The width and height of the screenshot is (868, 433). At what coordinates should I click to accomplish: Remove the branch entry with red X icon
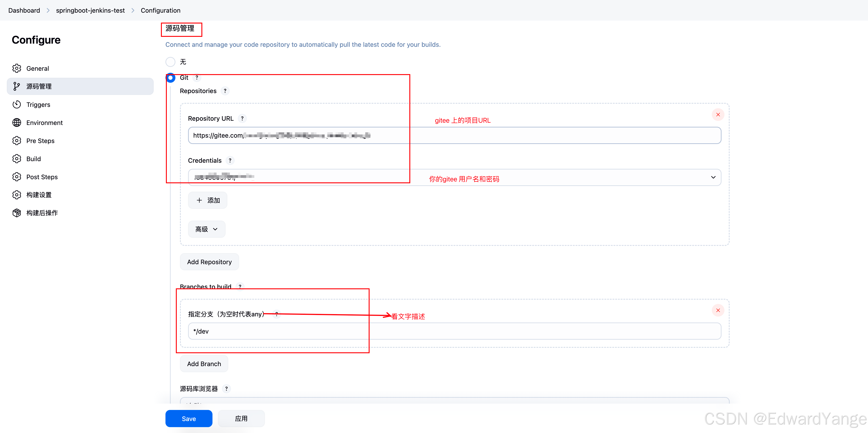[x=718, y=310]
